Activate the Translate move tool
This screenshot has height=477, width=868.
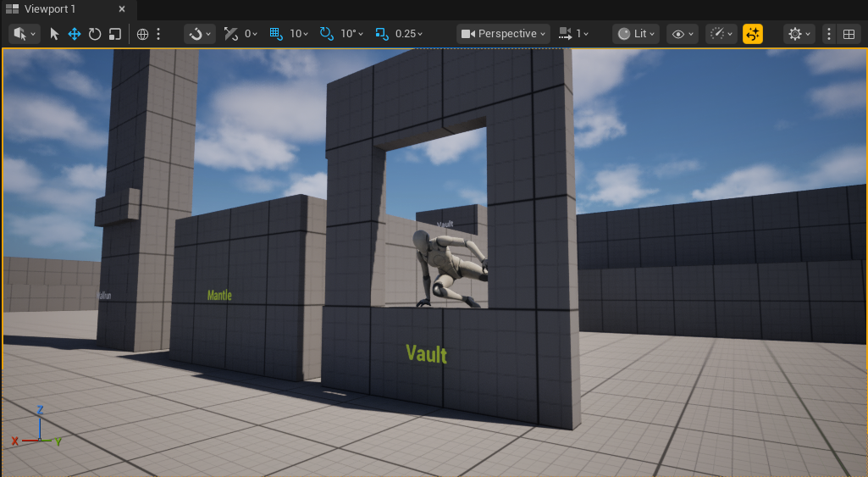pyautogui.click(x=75, y=34)
